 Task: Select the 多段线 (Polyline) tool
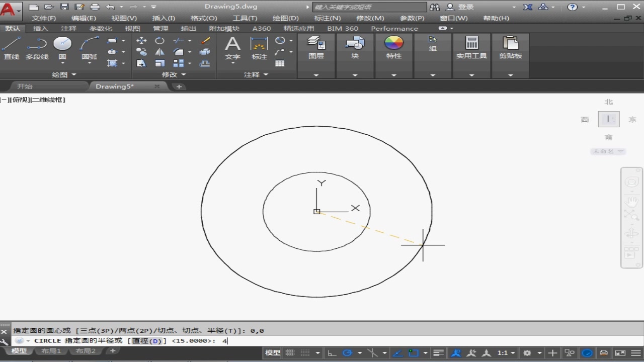point(37,45)
